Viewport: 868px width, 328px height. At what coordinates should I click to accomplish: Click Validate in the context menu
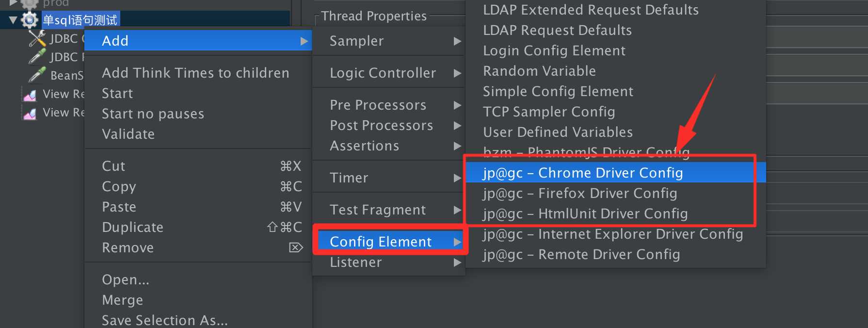point(128,134)
